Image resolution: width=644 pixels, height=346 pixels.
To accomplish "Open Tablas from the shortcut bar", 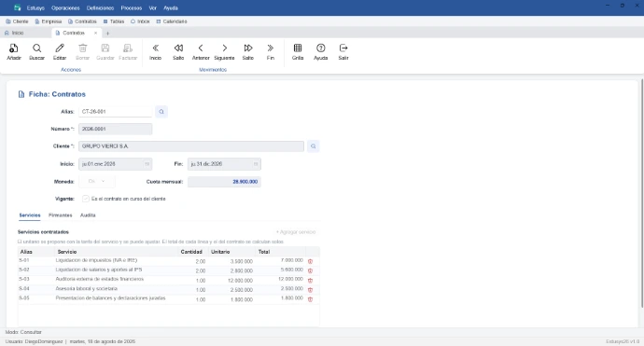I will pyautogui.click(x=114, y=21).
